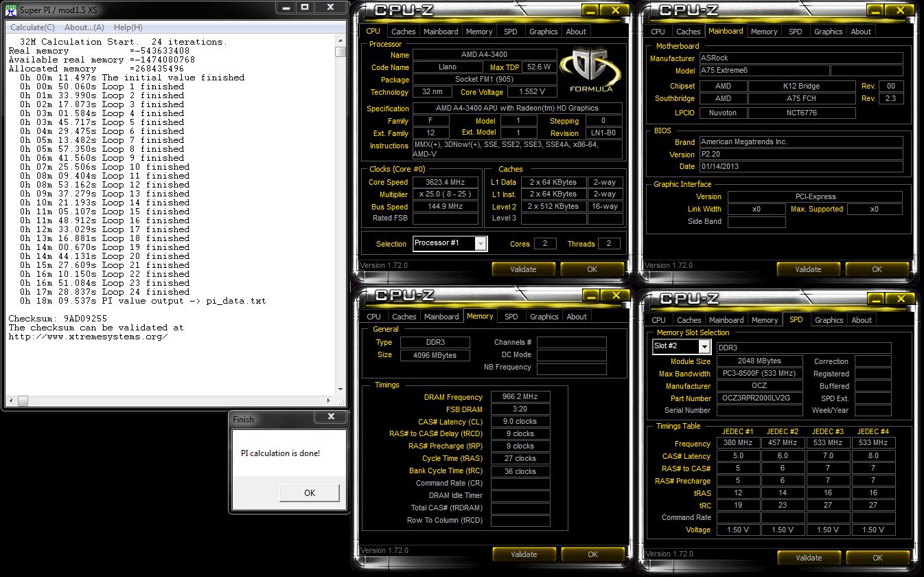This screenshot has width=924, height=577.
Task: Open the Calculate(C) menu in Super PI
Action: coord(32,27)
